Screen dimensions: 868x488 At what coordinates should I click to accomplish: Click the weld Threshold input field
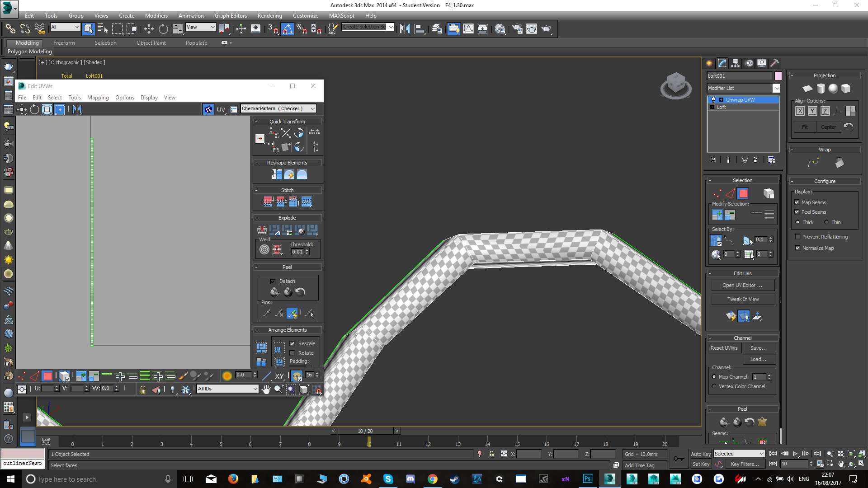tap(298, 252)
